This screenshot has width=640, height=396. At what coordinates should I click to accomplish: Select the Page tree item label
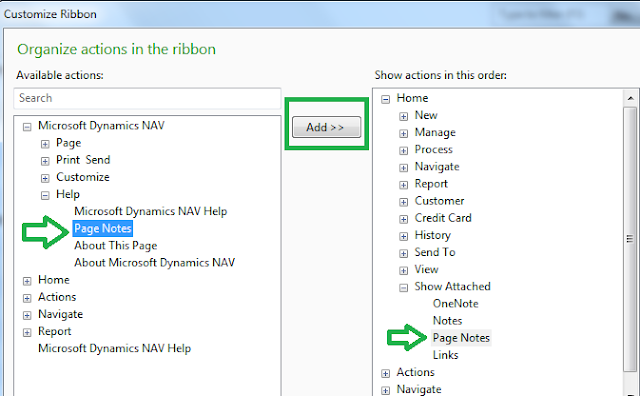click(69, 143)
